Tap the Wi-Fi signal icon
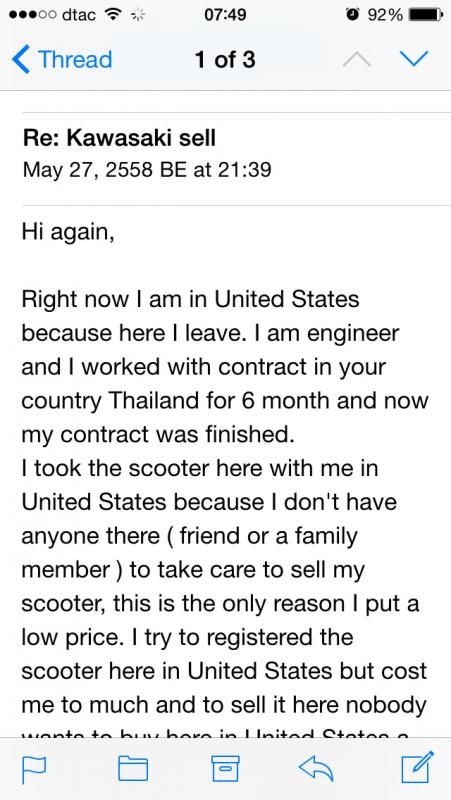Image resolution: width=451 pixels, height=800 pixels. pyautogui.click(x=112, y=15)
